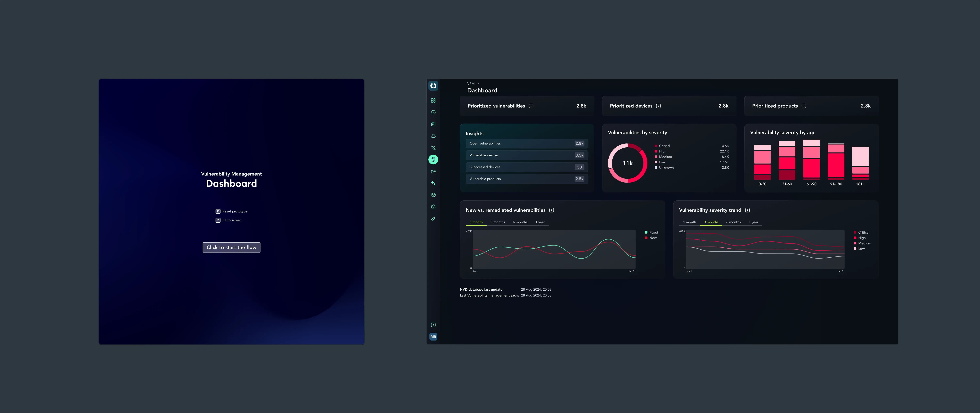Open the Prioritized vulnerabilities card

tap(527, 106)
